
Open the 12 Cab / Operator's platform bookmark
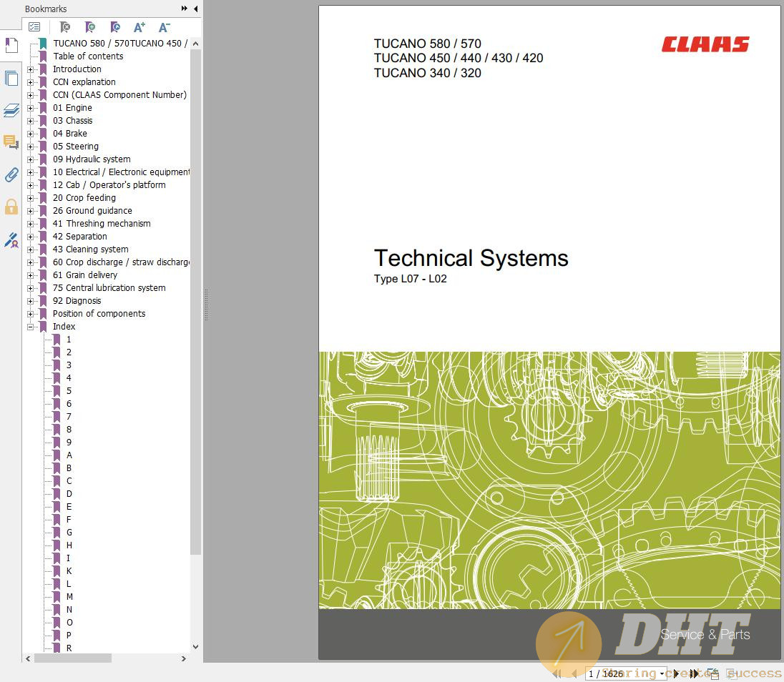pos(109,185)
